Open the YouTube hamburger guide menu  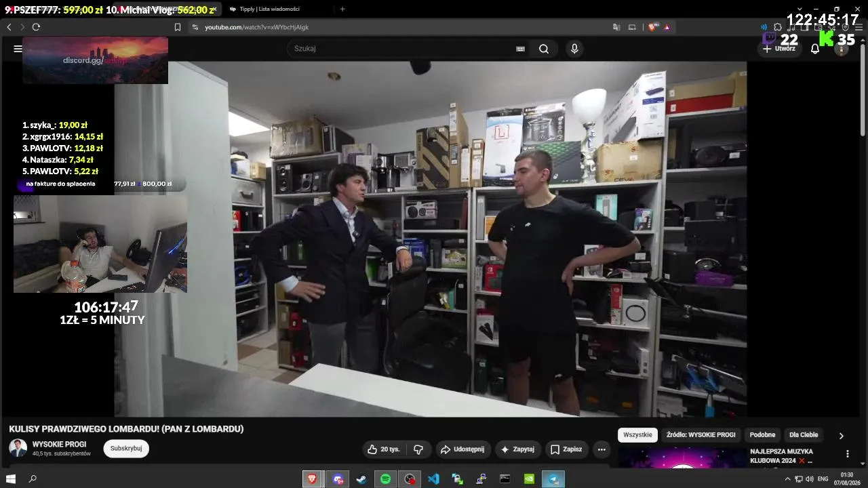coord(18,49)
